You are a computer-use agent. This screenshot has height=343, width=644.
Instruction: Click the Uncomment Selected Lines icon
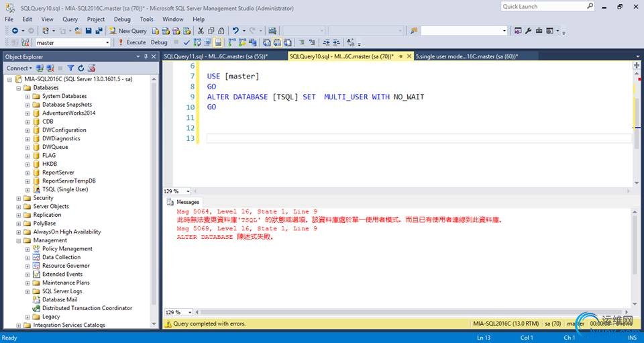(x=312, y=42)
